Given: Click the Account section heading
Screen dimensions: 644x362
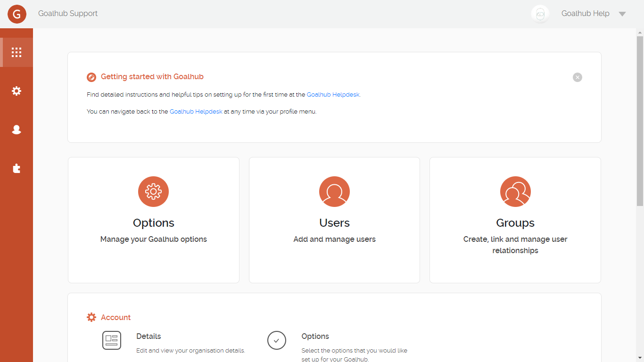Looking at the screenshot, I should click(116, 318).
